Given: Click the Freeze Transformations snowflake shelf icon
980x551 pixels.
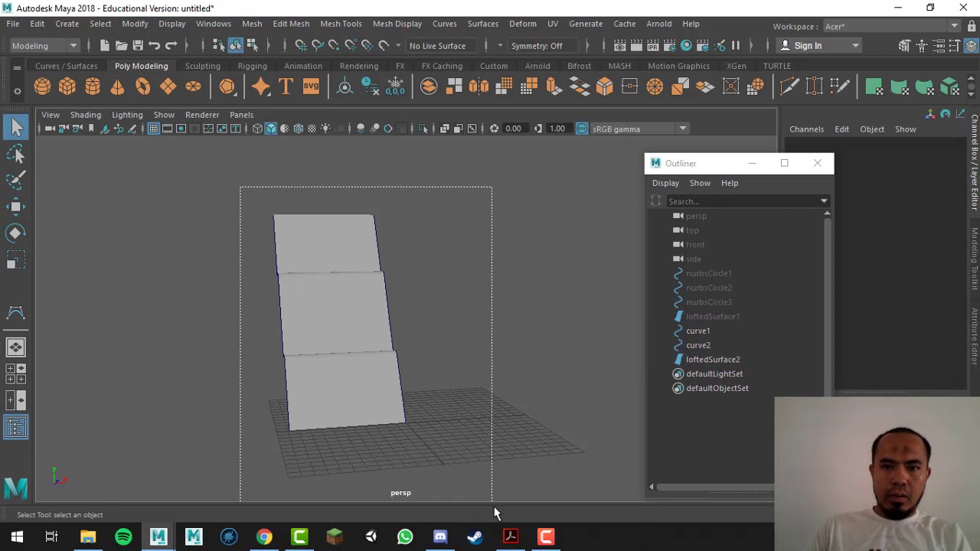Looking at the screenshot, I should click(396, 86).
